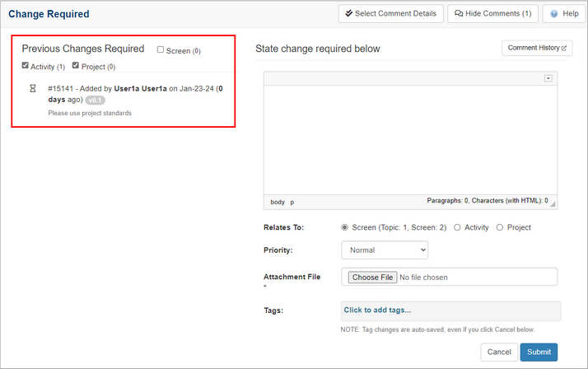Choose Screen (Topic: 1, Screen: 2) radio
588x369 pixels.
[345, 227]
